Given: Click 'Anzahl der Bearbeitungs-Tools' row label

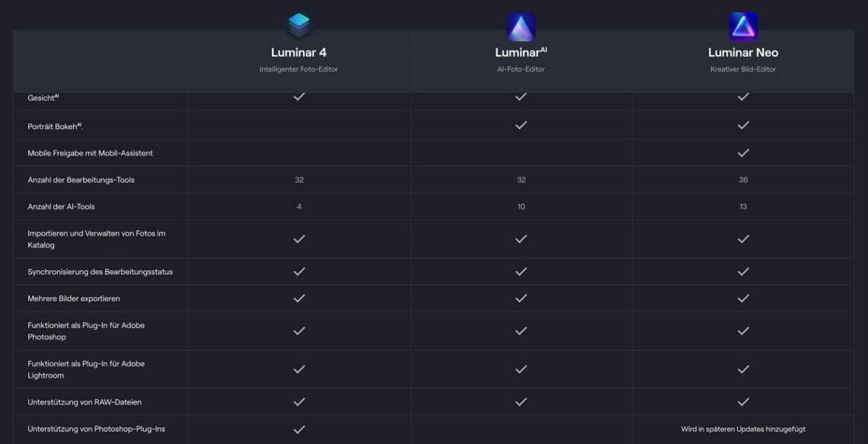Looking at the screenshot, I should click(x=81, y=180).
